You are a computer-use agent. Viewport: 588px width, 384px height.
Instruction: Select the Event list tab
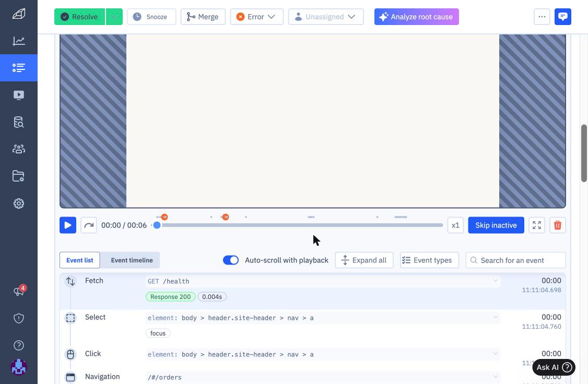[80, 260]
